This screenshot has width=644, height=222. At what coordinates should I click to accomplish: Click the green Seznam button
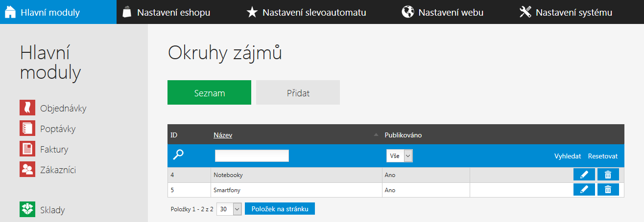coord(209,93)
